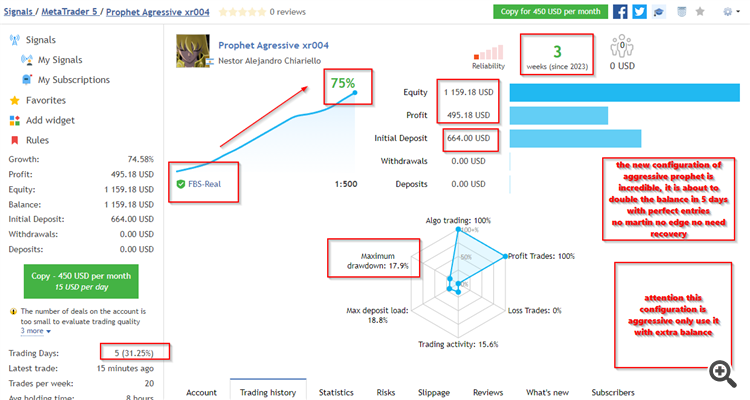Open MetaTrader 5 breadcrumb link
This screenshot has height=400, width=750.
pos(69,12)
